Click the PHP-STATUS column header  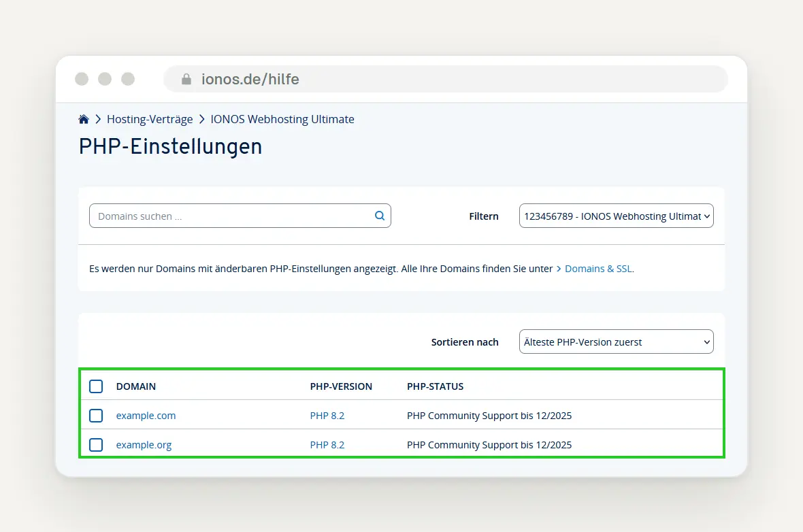tap(436, 386)
